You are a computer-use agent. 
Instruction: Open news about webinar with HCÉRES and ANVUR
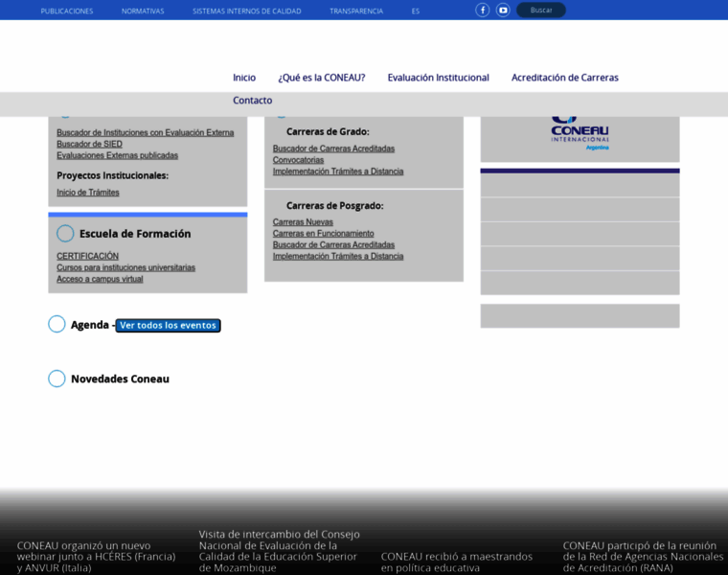(x=96, y=557)
